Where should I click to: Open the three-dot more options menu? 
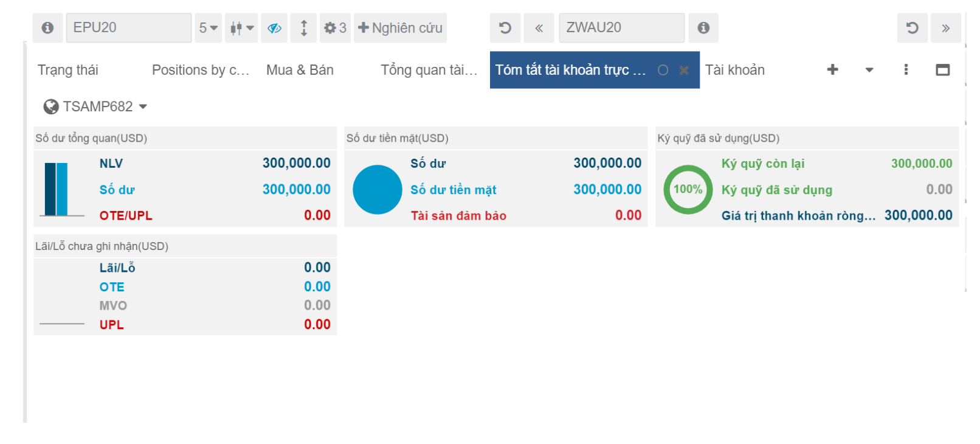906,70
